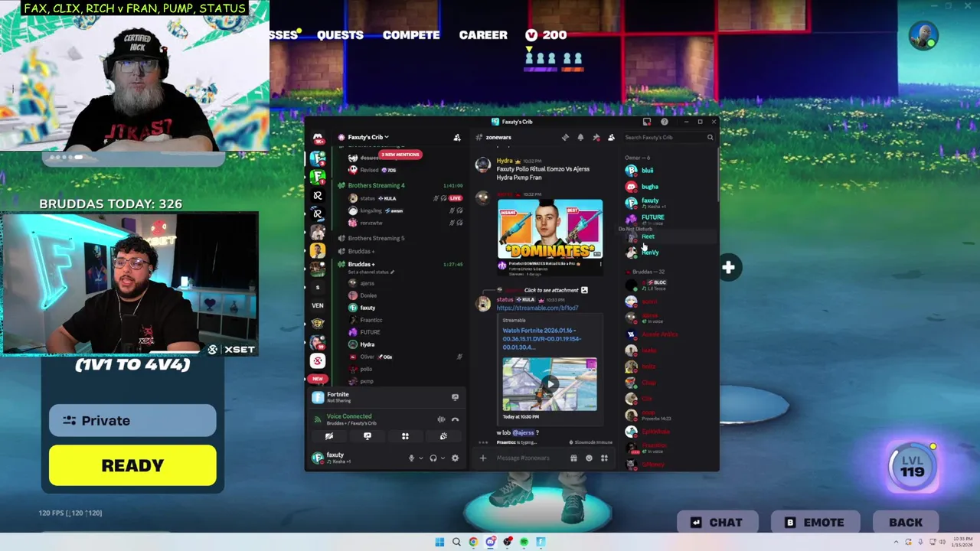Viewport: 980px width, 551px height.
Task: Open RenVy in the member list
Action: [649, 253]
